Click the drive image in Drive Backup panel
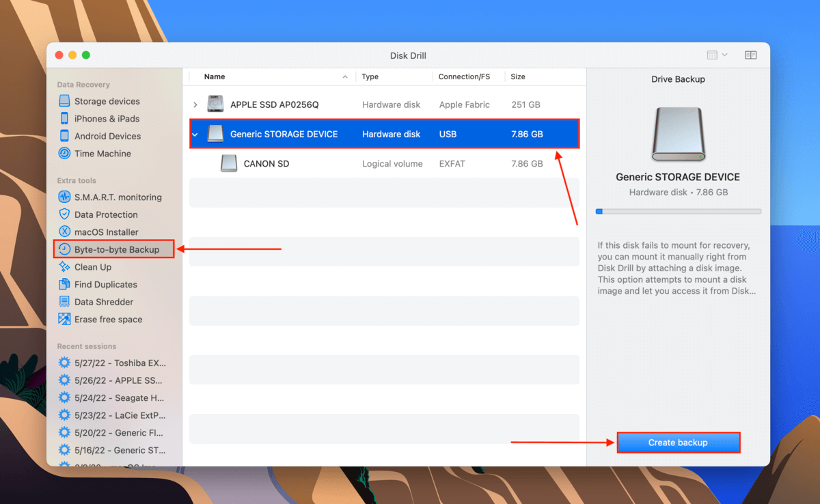 pos(678,134)
